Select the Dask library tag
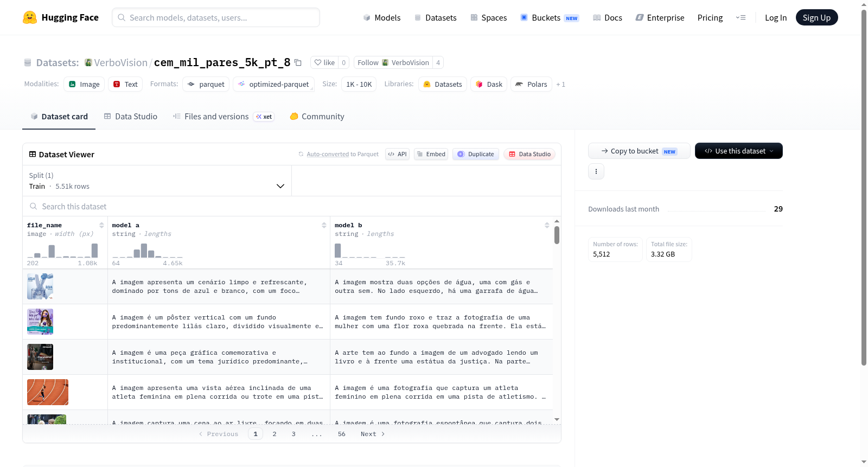Screen dimensions: 868x467 point(489,84)
